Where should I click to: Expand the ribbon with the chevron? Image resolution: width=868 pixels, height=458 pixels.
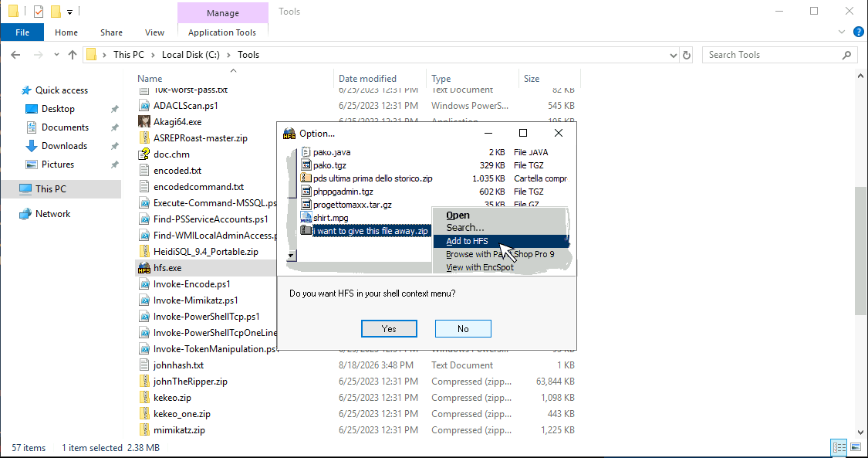point(842,32)
